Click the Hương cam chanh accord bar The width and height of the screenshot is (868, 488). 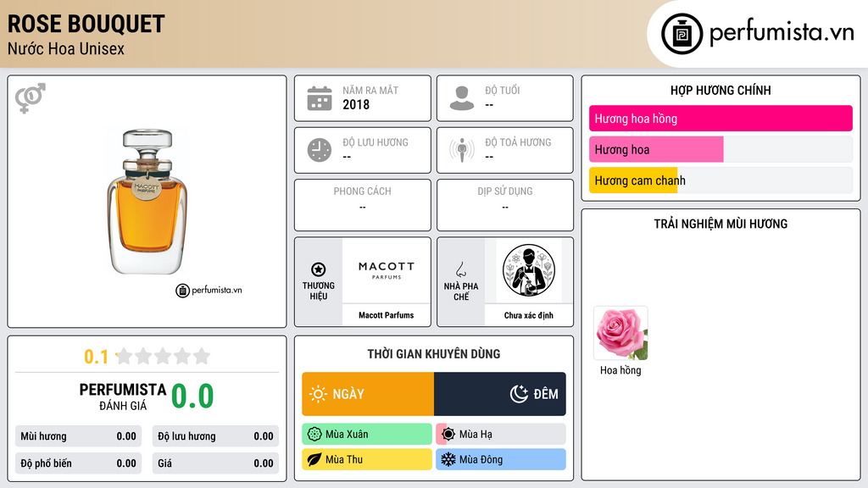[721, 180]
